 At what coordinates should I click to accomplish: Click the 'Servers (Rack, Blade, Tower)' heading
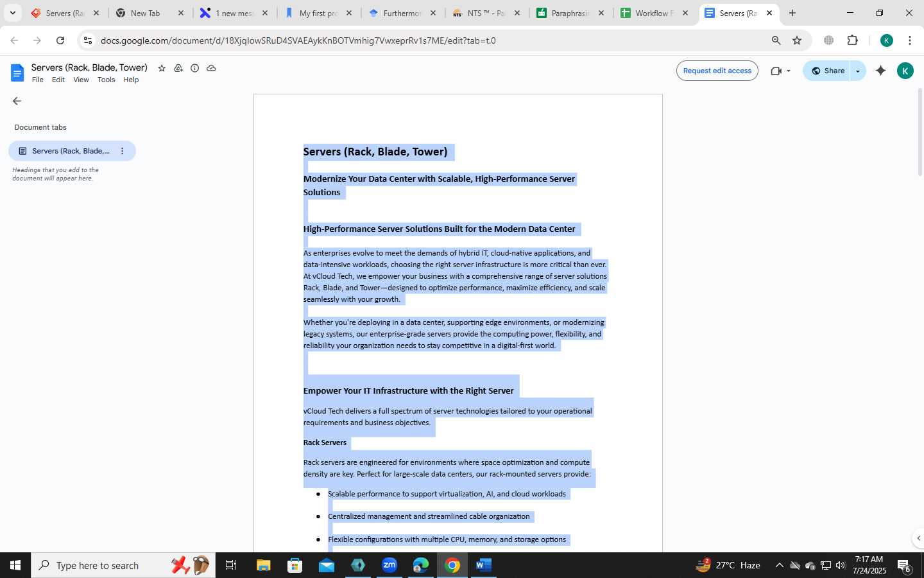(375, 152)
